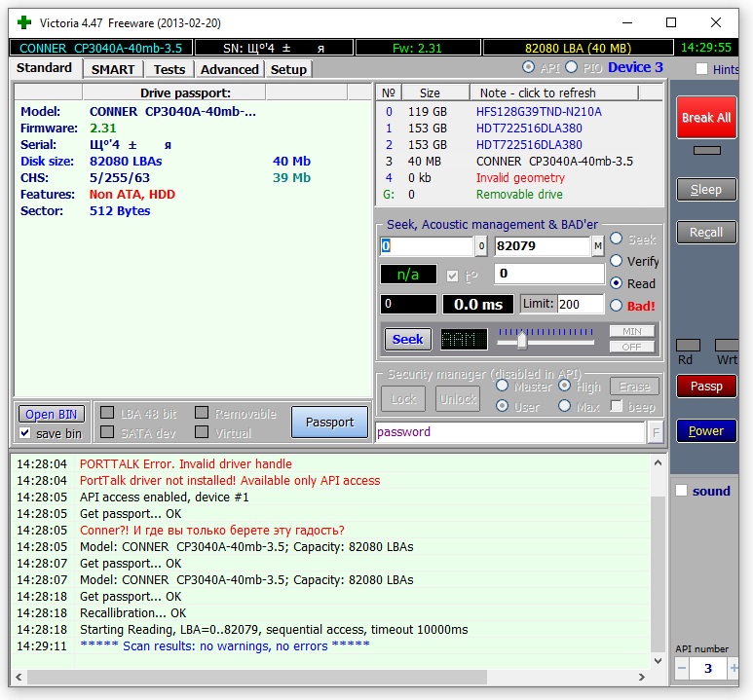Screen dimensions: 753x700
Task: Click the red Passp button
Action: [706, 386]
